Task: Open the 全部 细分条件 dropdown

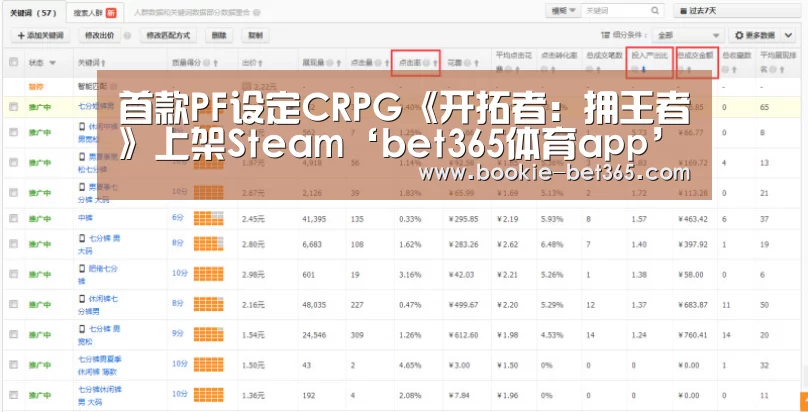Action: tap(687, 36)
